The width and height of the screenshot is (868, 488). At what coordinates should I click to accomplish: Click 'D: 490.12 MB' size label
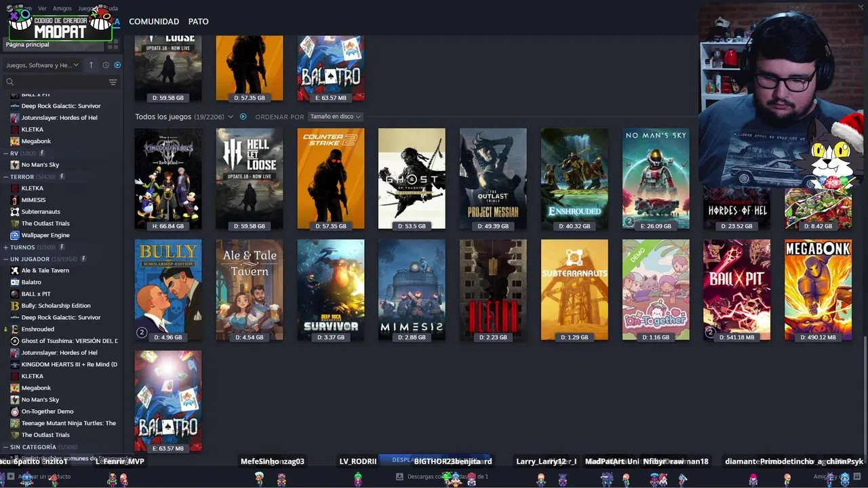pyautogui.click(x=818, y=338)
